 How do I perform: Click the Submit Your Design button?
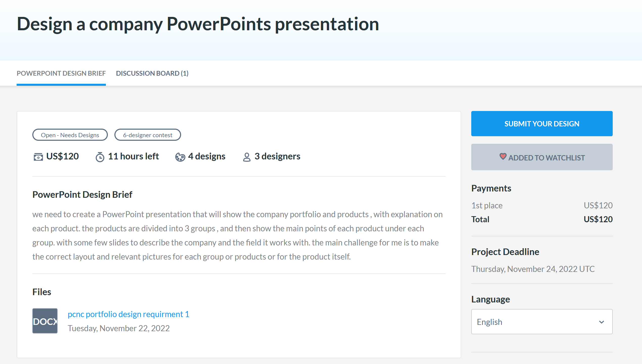tap(542, 124)
